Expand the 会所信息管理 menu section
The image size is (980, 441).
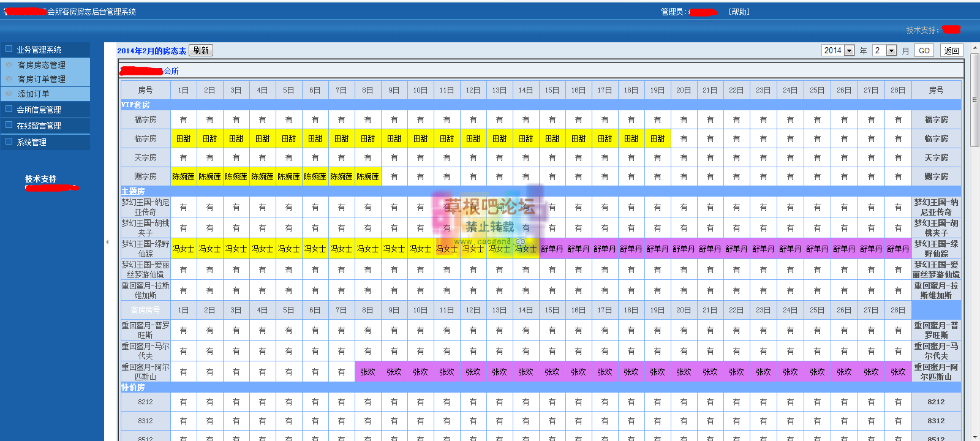pyautogui.click(x=39, y=110)
